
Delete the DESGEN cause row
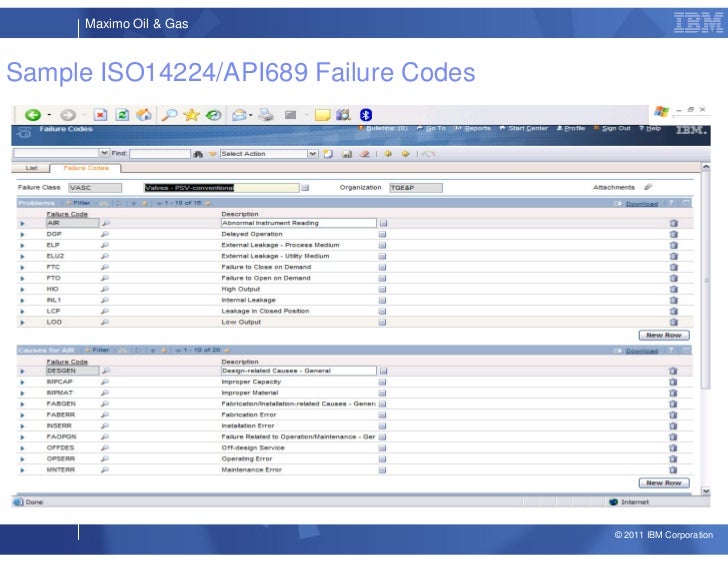(x=673, y=371)
